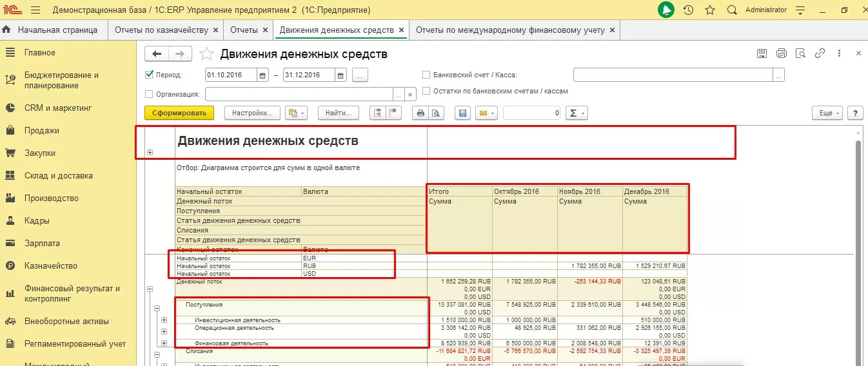Expand Финансовая деятельность under Поступления

[164, 343]
